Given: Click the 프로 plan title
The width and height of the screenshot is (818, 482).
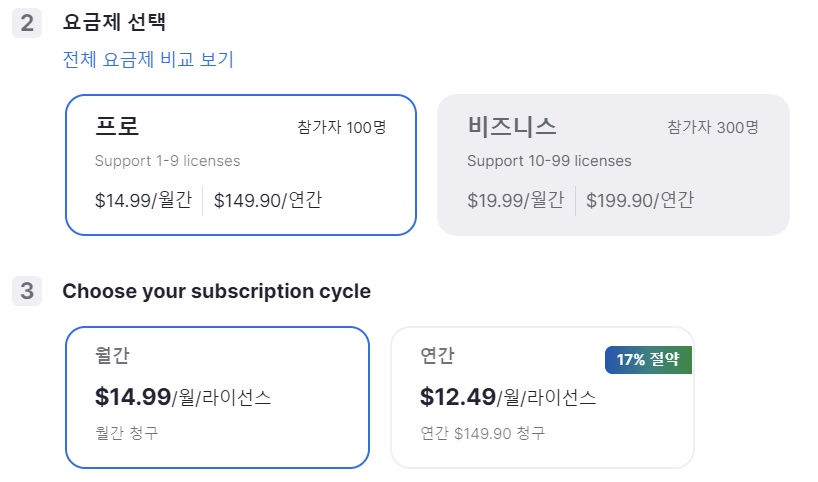Looking at the screenshot, I should (117, 126).
